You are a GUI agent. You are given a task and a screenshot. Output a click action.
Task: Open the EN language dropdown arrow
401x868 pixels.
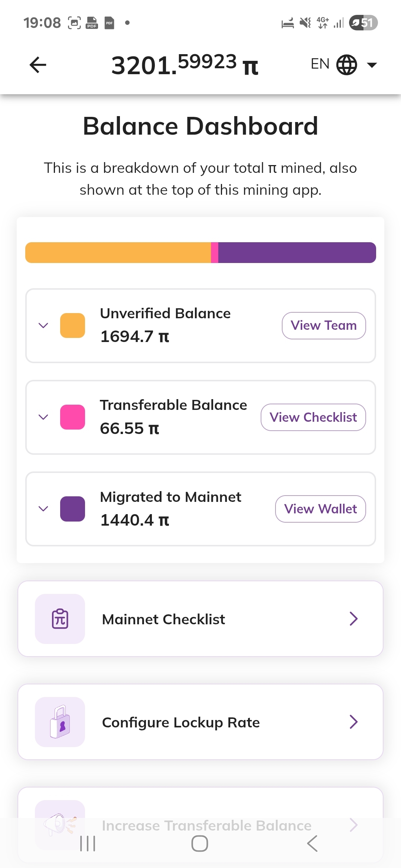point(372,65)
